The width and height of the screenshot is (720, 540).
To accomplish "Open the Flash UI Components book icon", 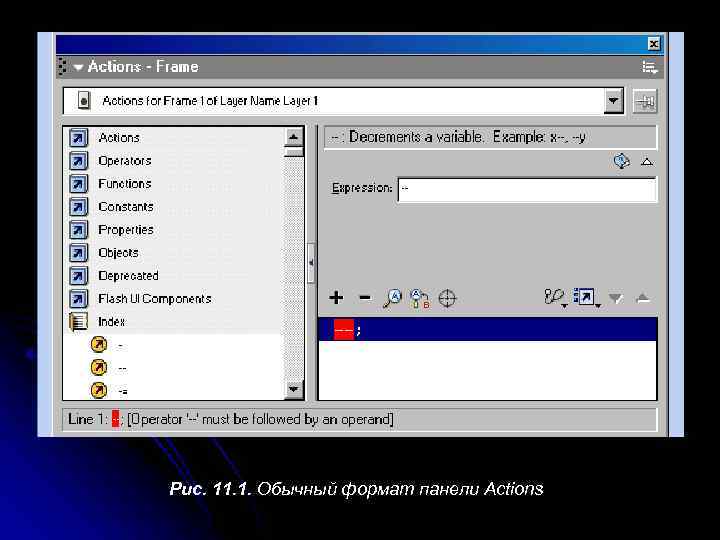I will coord(79,298).
